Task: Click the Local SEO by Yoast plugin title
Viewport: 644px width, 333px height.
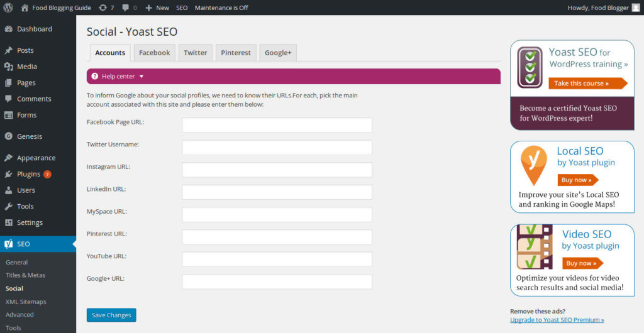Action: (586, 156)
